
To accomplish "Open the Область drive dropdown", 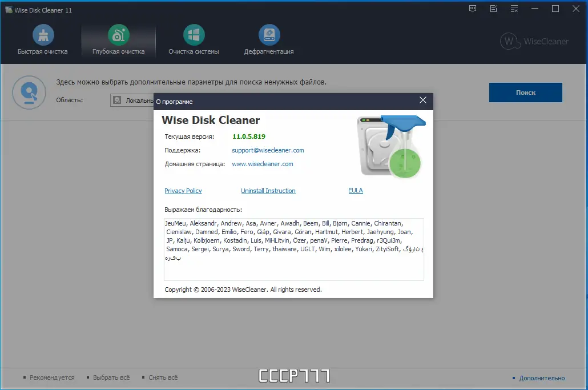I will point(132,100).
